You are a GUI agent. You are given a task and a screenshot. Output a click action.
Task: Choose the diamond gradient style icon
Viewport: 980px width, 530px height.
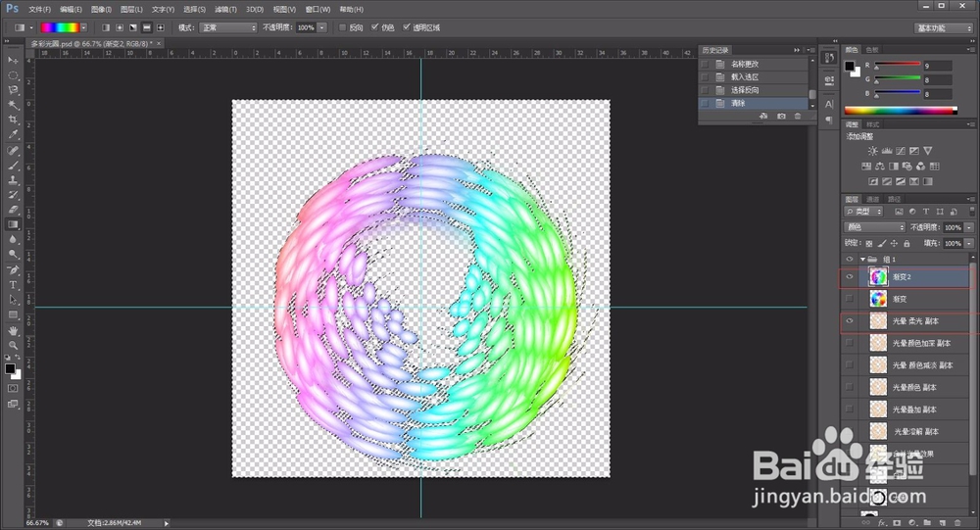click(x=161, y=27)
